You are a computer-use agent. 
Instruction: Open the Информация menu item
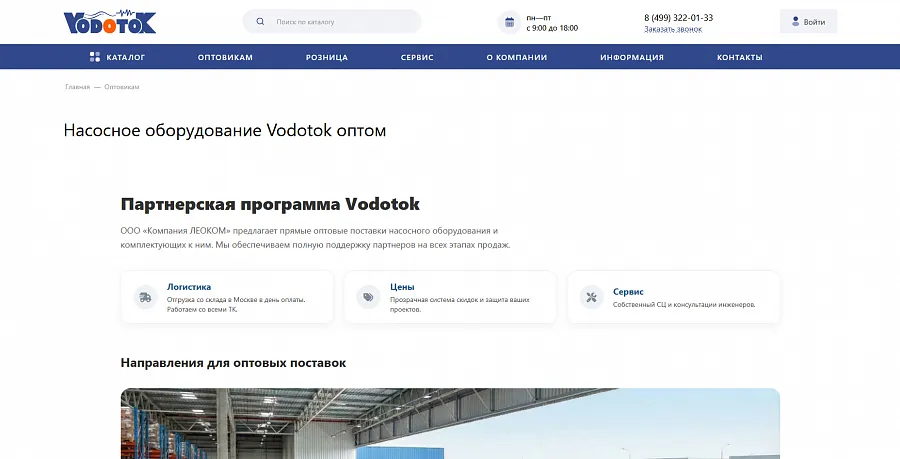click(632, 57)
